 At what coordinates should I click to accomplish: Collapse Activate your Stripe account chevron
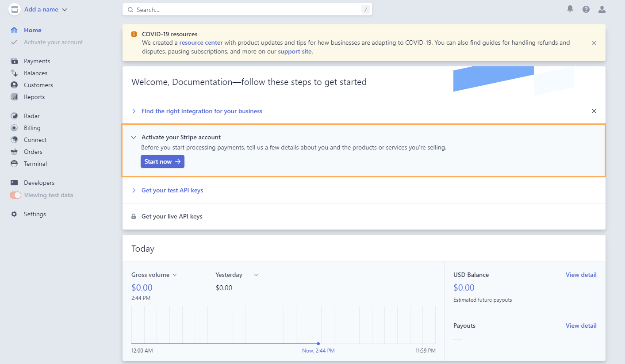click(134, 138)
